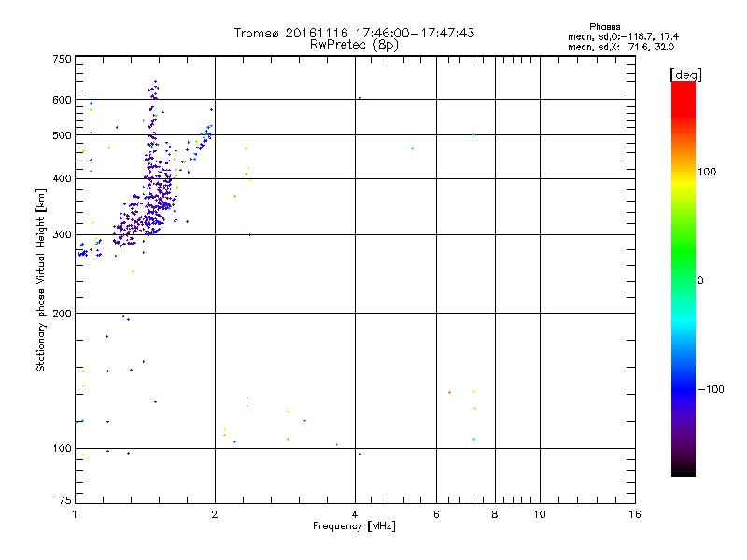Click the colorbar tick label '0'
The height and width of the screenshot is (560, 747).
tap(700, 281)
